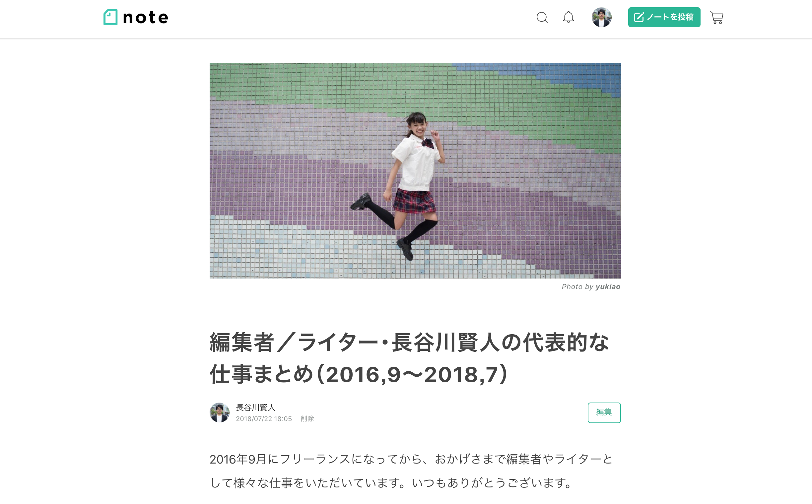Click the 'note' wordmark text

pos(146,17)
